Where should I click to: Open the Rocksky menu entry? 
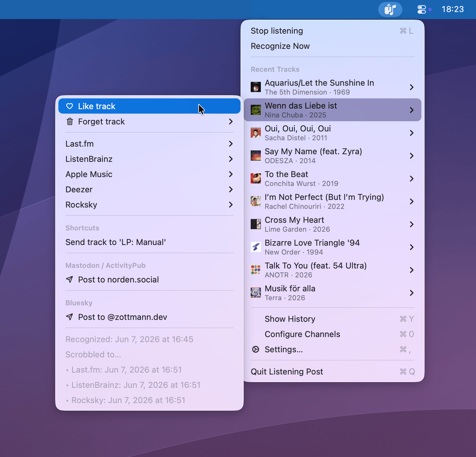click(149, 205)
